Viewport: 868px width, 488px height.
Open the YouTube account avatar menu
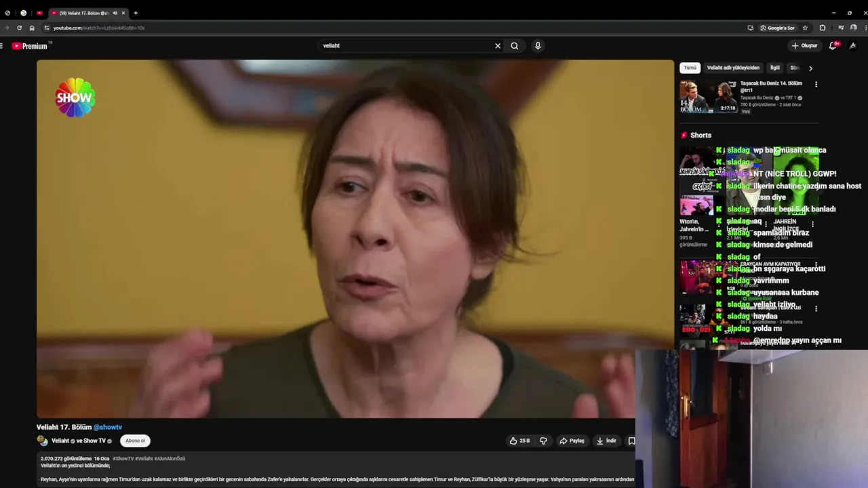tap(853, 46)
